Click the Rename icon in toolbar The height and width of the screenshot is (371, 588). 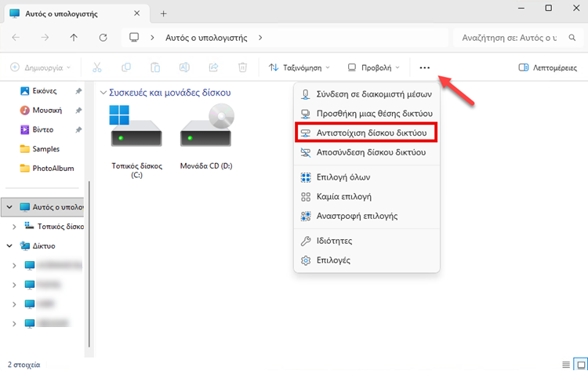click(184, 67)
